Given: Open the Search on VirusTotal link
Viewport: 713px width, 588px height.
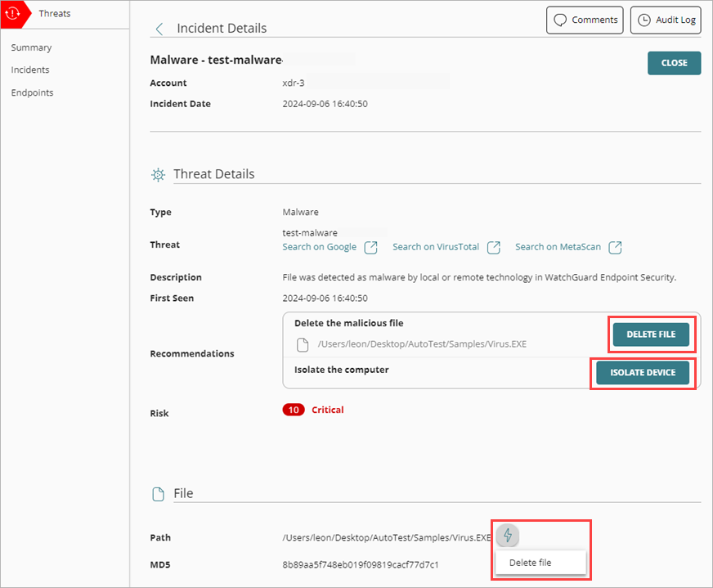Looking at the screenshot, I should (x=434, y=246).
